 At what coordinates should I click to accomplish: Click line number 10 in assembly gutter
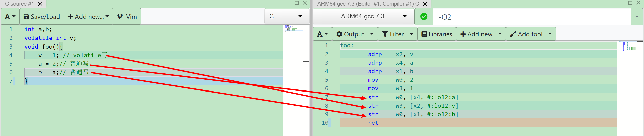pyautogui.click(x=325, y=123)
